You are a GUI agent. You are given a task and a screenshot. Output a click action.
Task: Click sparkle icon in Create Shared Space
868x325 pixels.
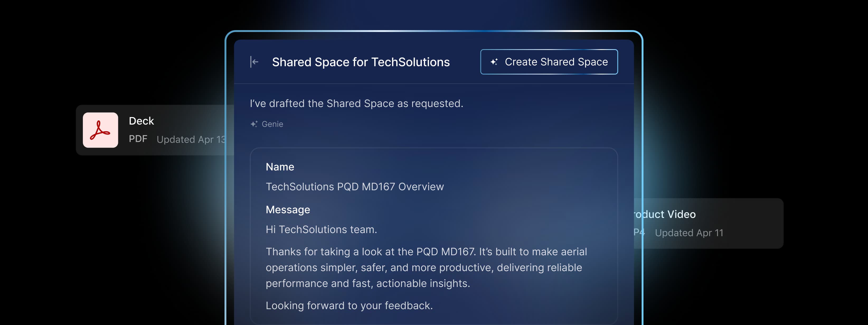coord(494,62)
